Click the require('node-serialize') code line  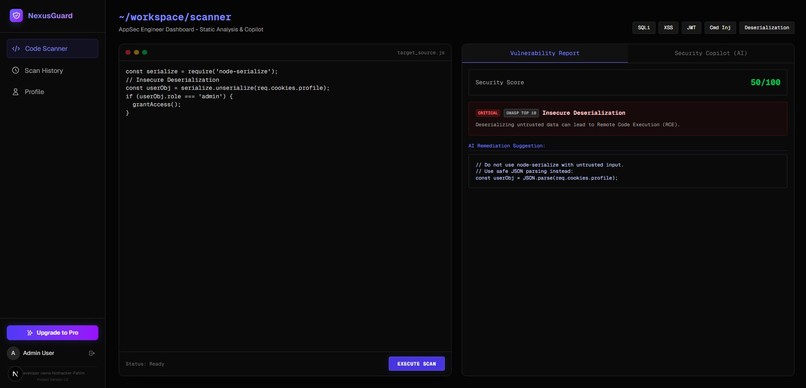pyautogui.click(x=202, y=71)
